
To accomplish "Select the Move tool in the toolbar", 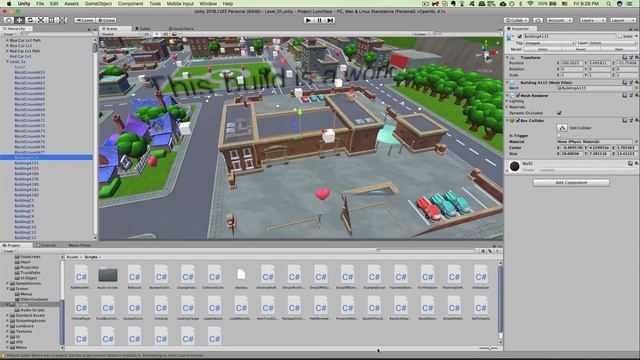I will point(19,20).
